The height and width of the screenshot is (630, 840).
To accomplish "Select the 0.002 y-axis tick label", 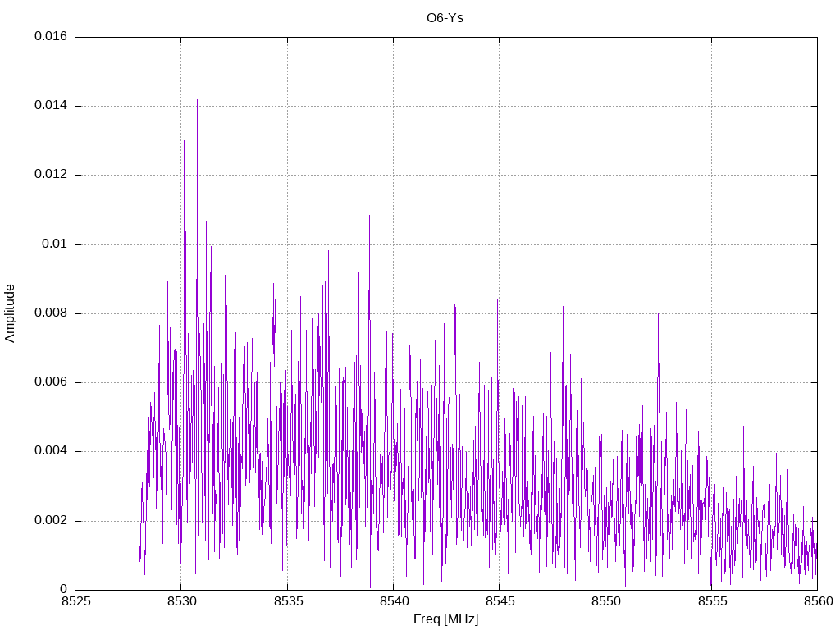I will tap(51, 521).
